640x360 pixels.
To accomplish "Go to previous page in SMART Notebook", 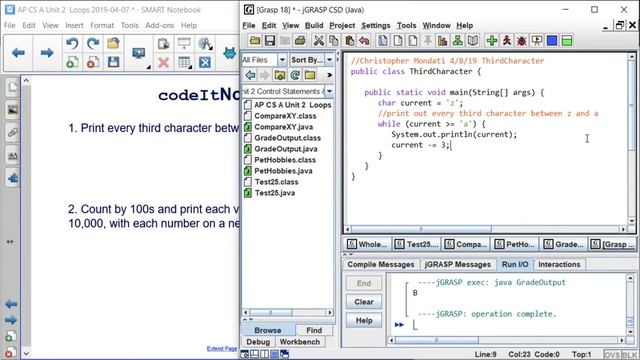I will tap(18, 53).
